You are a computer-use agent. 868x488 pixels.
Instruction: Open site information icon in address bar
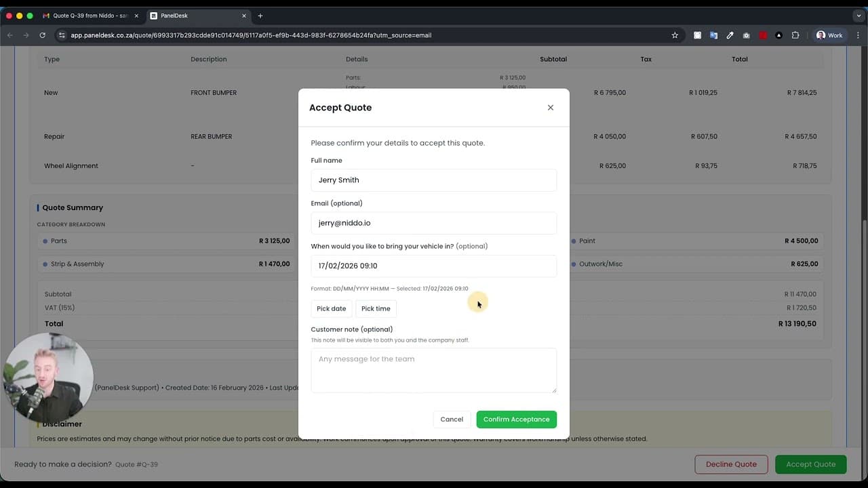click(x=61, y=35)
